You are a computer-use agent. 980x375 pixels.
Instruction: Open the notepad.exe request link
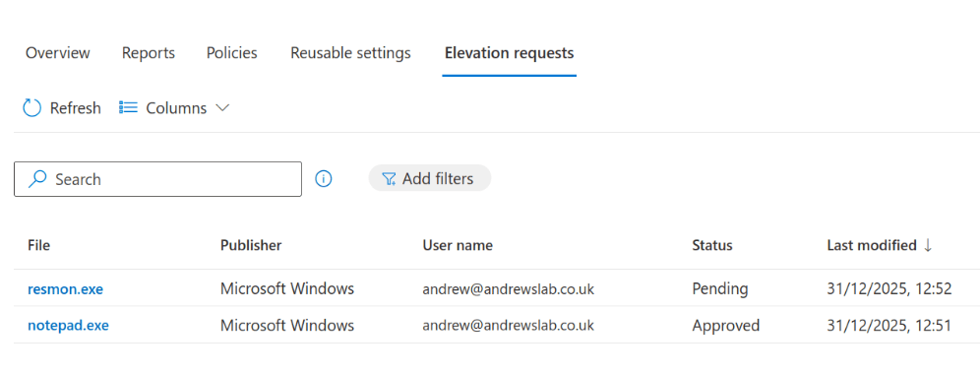tap(68, 326)
